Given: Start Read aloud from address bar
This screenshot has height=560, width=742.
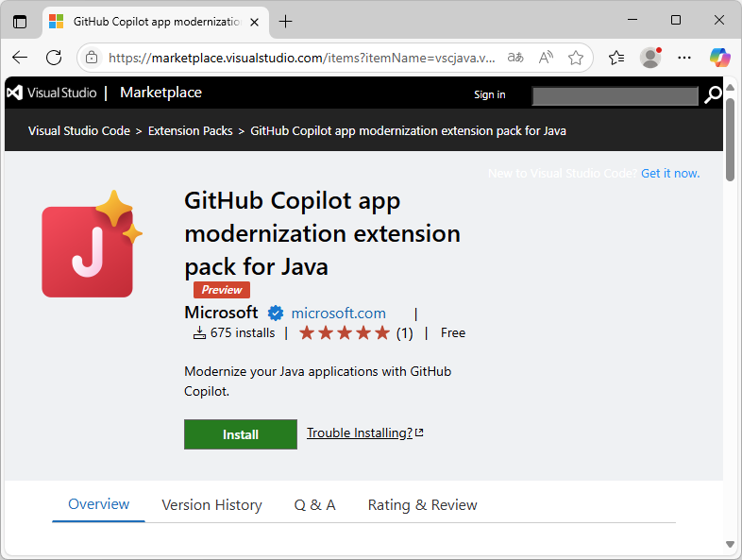Looking at the screenshot, I should coord(546,58).
